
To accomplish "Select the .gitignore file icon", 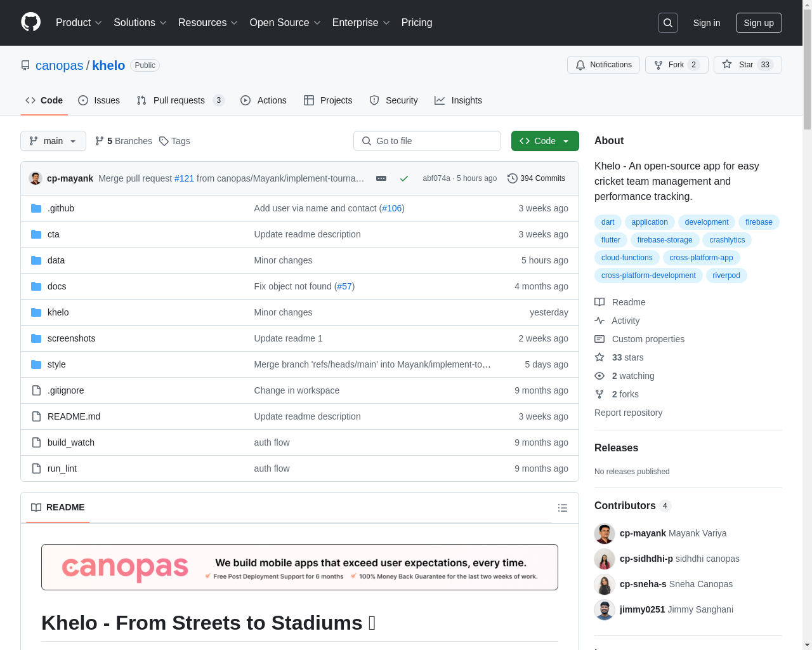I will [36, 390].
